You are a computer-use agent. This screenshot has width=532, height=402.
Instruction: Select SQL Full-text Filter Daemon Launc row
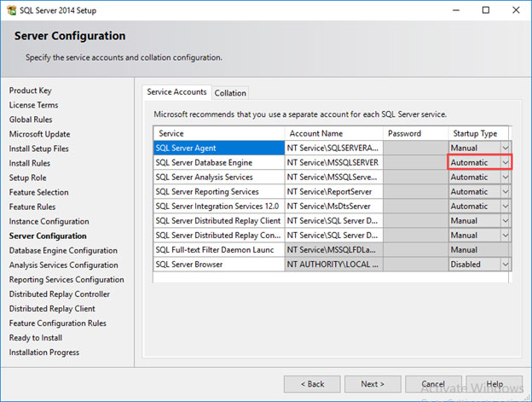(219, 250)
